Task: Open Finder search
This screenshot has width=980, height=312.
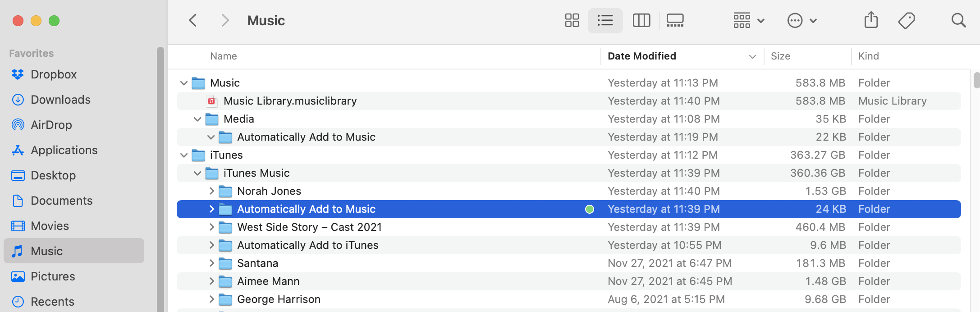Action: click(958, 20)
